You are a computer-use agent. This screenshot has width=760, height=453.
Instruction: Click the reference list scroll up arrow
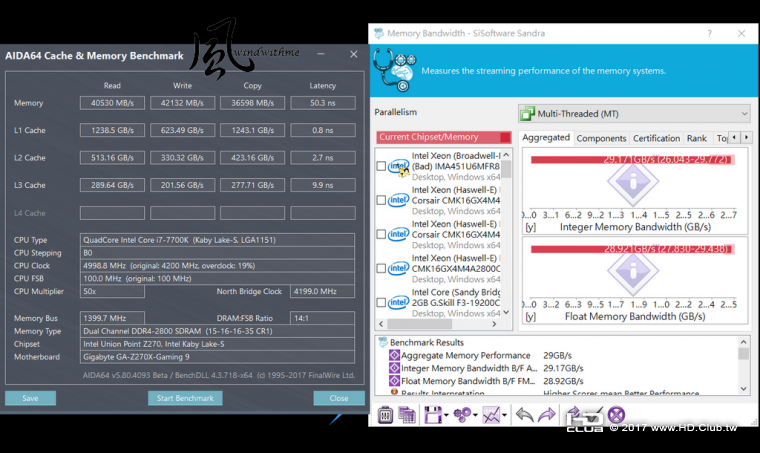(506, 155)
